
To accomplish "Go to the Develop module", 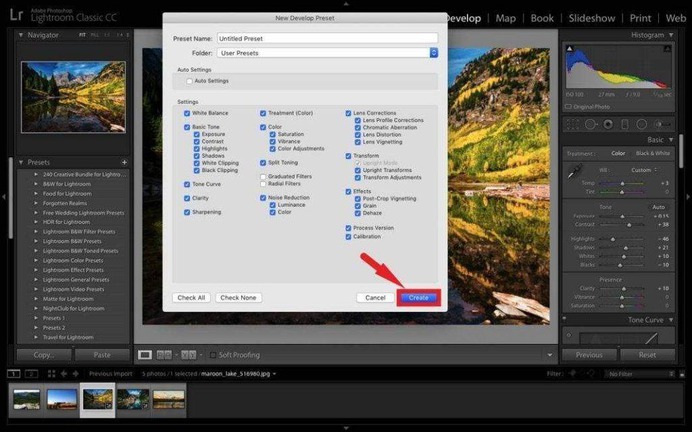I will click(x=463, y=18).
